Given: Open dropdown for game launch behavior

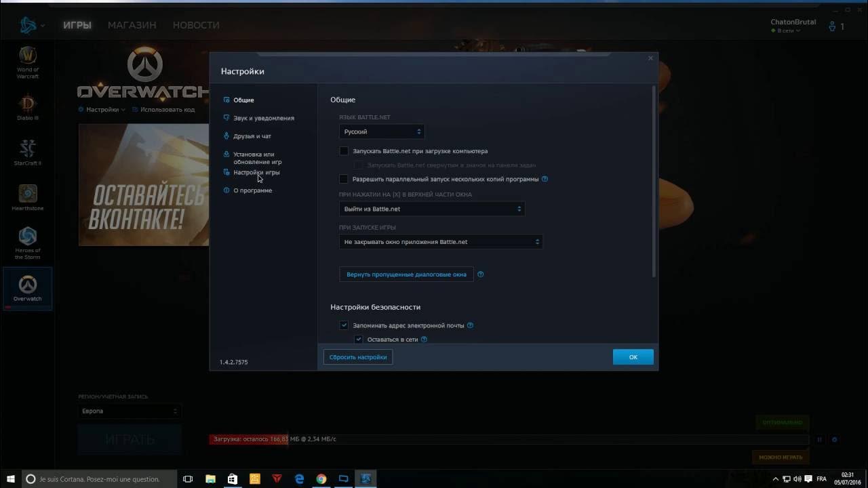Looking at the screenshot, I should pos(441,241).
